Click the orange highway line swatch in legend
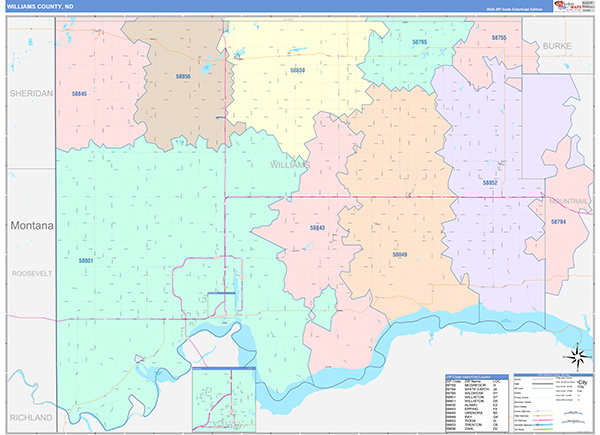 [x=543, y=416]
